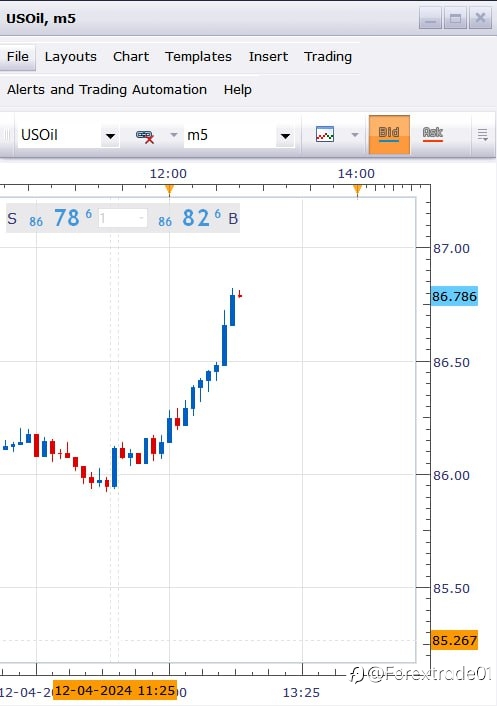497x706 pixels.
Task: Click the unlink chart icon with red X
Action: tap(145, 136)
